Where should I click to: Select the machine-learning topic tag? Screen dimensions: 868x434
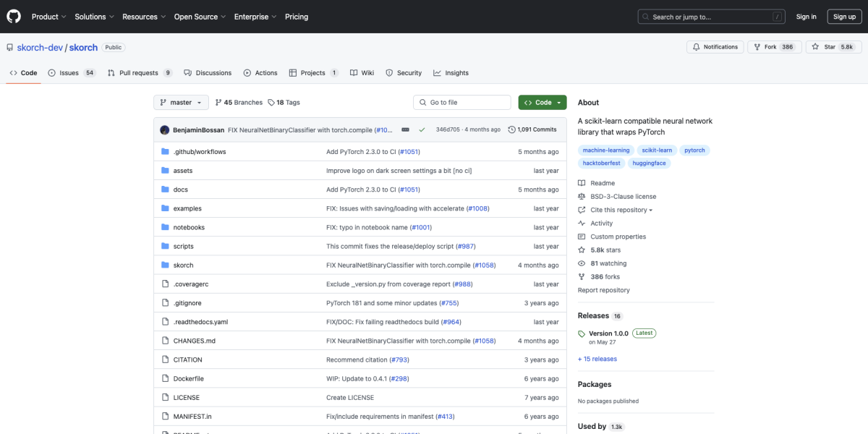tap(605, 150)
